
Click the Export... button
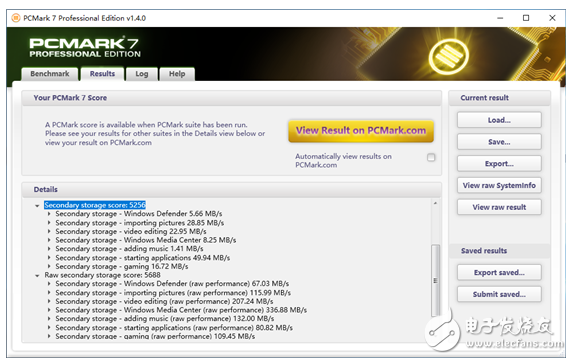(x=499, y=164)
